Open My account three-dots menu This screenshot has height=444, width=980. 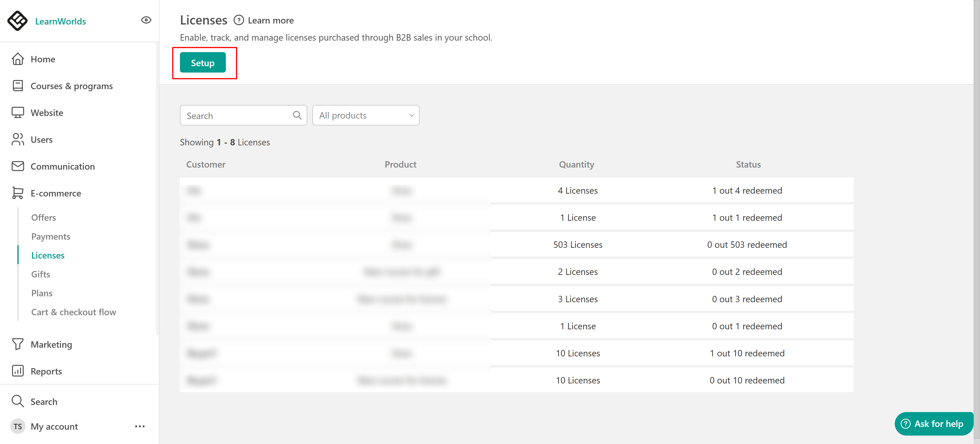[140, 426]
